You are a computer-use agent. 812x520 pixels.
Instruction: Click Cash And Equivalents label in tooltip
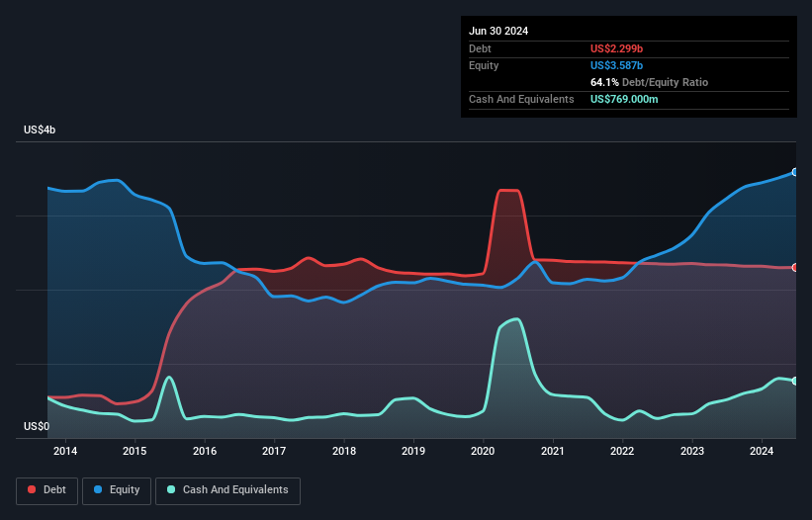(x=521, y=99)
